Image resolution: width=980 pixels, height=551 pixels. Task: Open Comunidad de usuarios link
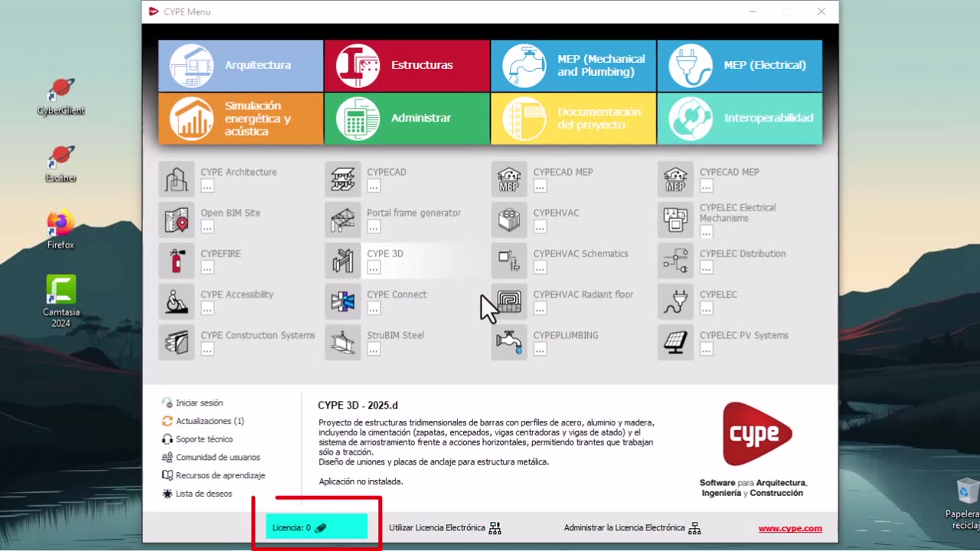click(x=211, y=458)
